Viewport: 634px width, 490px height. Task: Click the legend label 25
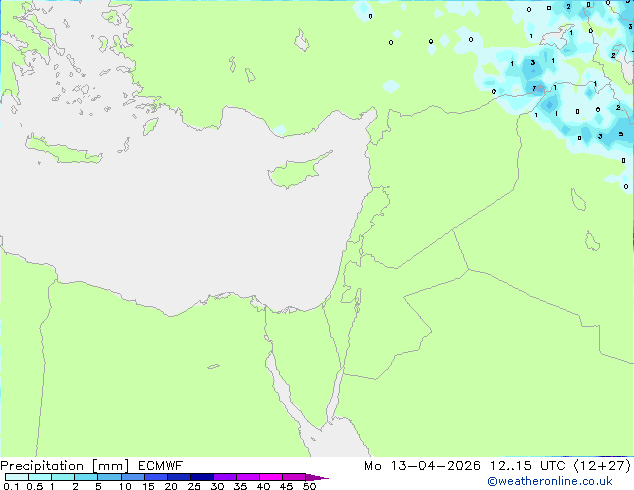tap(194, 486)
